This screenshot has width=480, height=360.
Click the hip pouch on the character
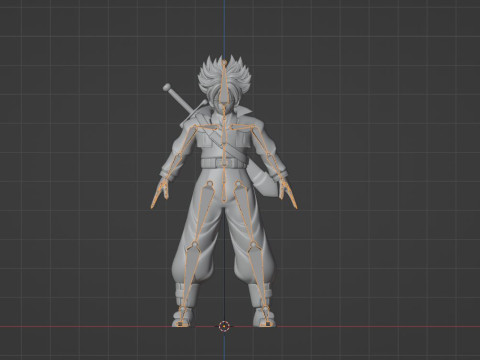coord(264,182)
